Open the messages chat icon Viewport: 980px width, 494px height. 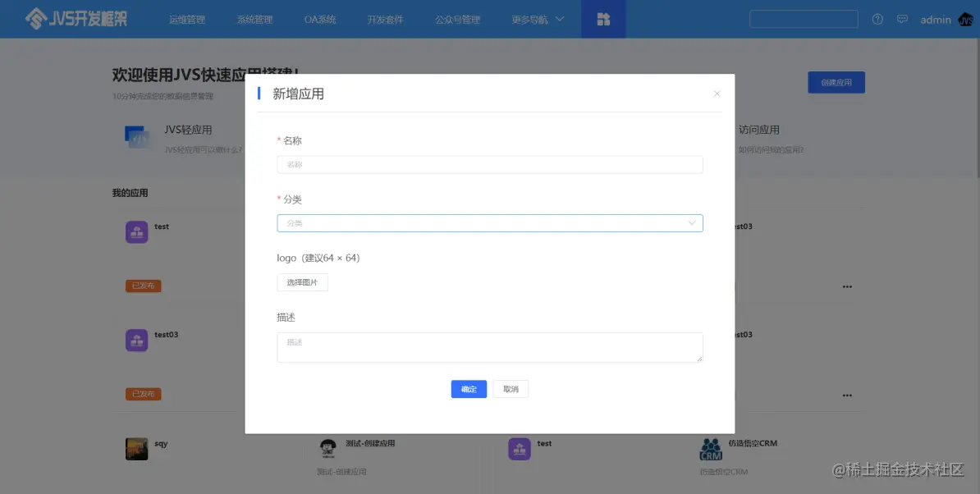[x=903, y=20]
